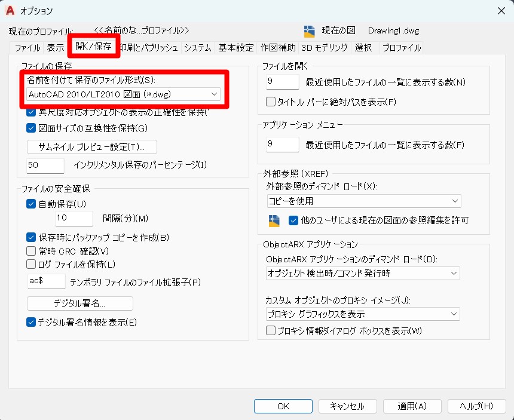Screen dimensions: 514x420
Task: Open the 3D モデリング tab
Action: click(324, 48)
